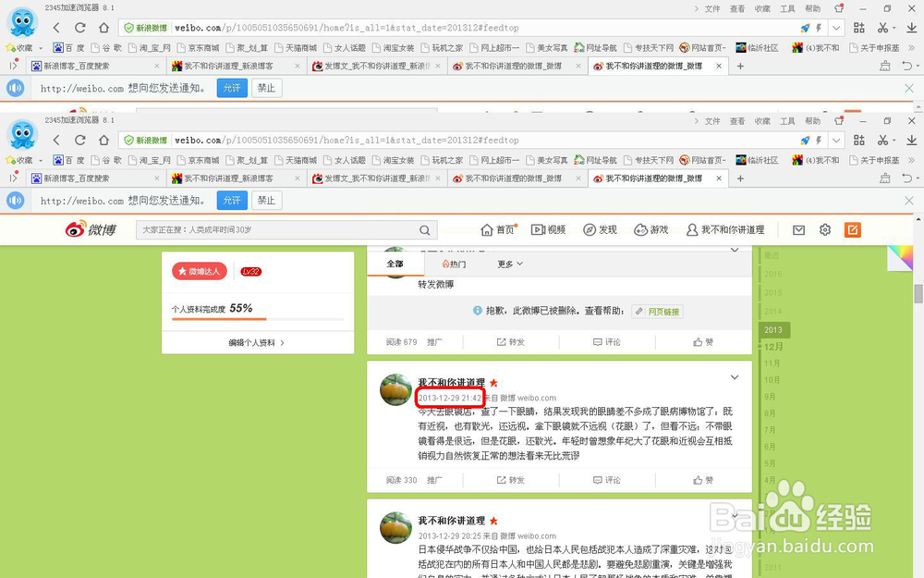The width and height of the screenshot is (924, 578).
Task: Click the Lv32 level badge
Action: pyautogui.click(x=251, y=271)
